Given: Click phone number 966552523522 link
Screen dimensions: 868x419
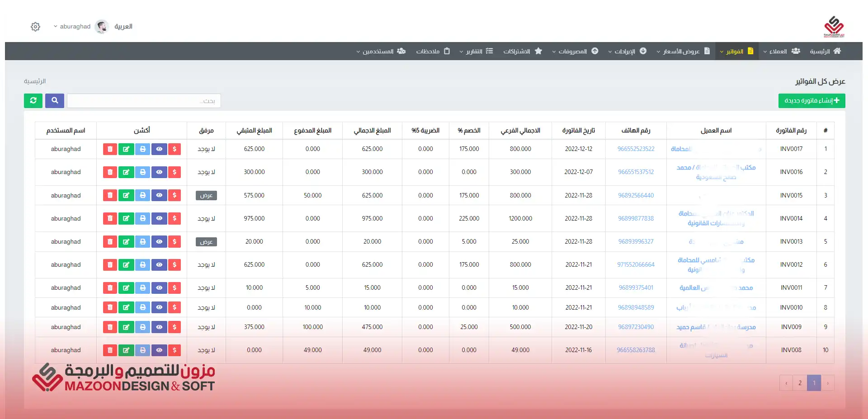Looking at the screenshot, I should coord(636,149).
